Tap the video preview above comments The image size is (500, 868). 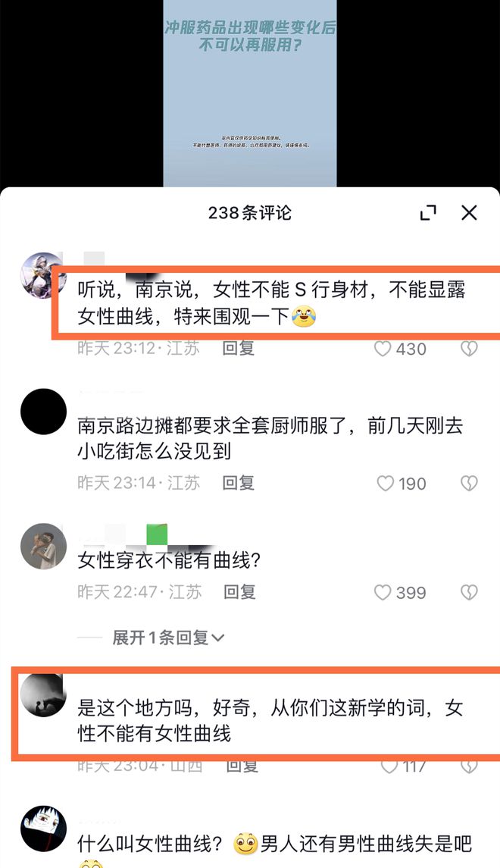coord(250,93)
